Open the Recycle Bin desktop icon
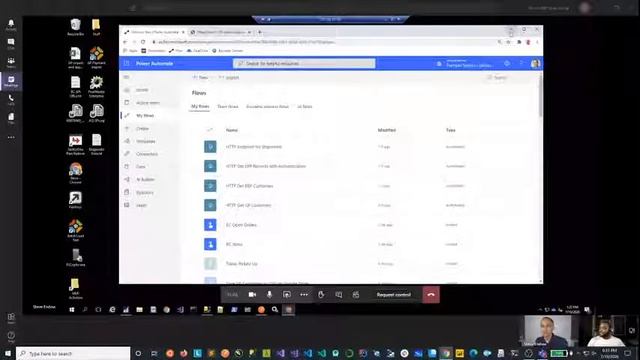The image size is (640, 360). (x=76, y=27)
